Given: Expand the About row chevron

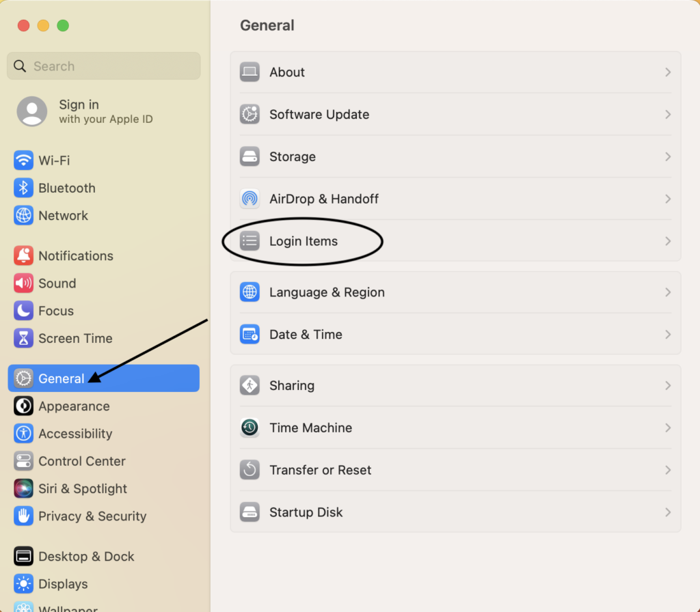Looking at the screenshot, I should [x=668, y=72].
